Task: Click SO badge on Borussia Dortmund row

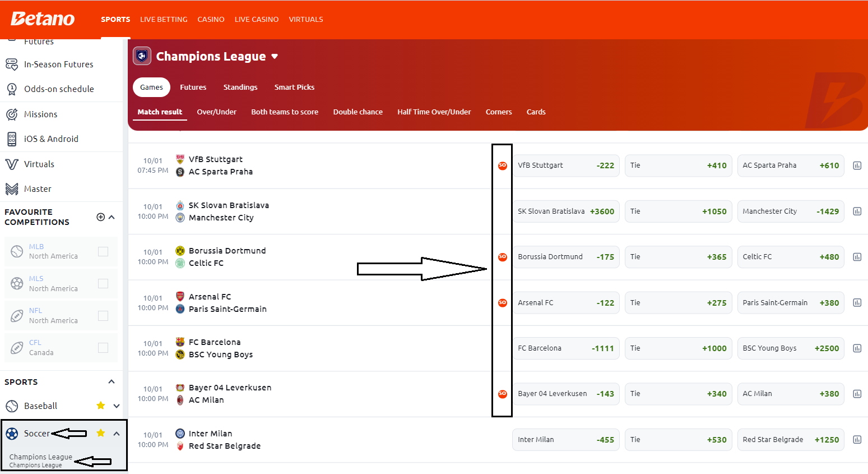Action: tap(503, 257)
